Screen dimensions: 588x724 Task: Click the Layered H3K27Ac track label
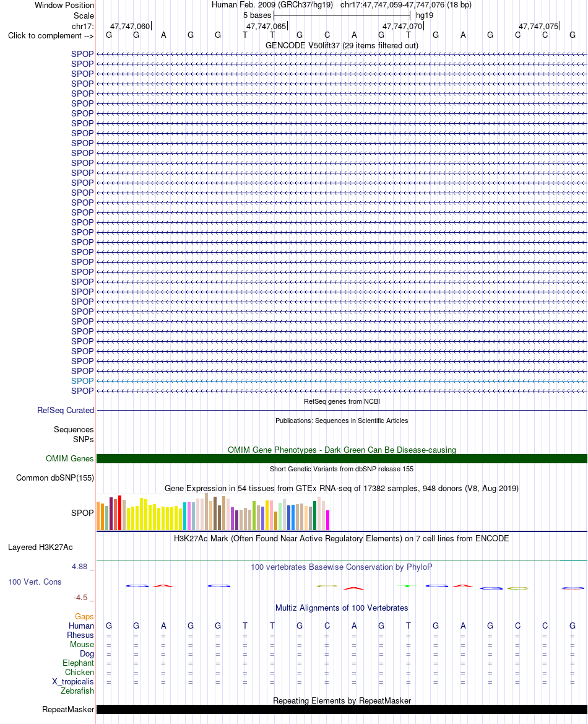coord(40,547)
